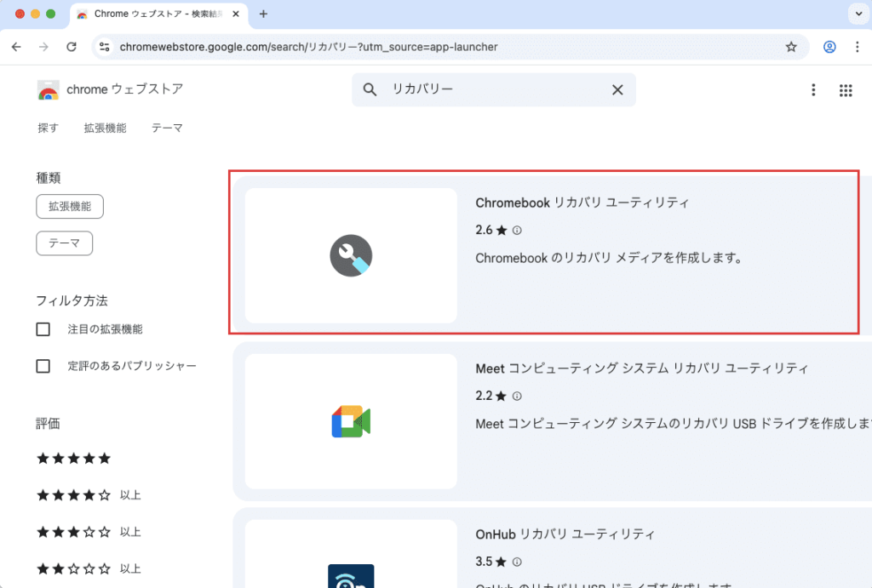Open new tab with plus button

coord(263,14)
